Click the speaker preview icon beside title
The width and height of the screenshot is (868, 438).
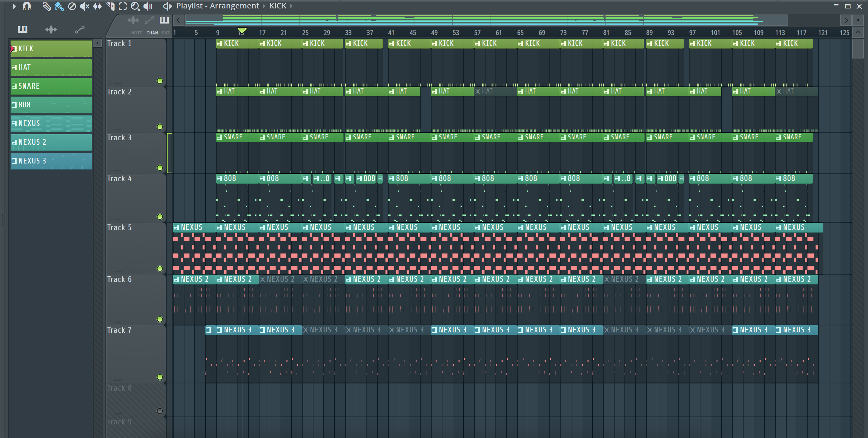click(x=167, y=6)
